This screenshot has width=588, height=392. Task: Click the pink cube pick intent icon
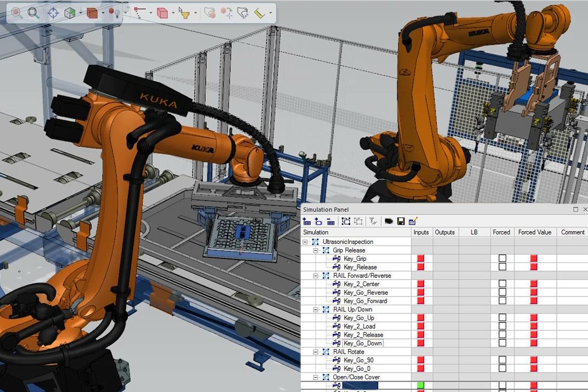163,13
